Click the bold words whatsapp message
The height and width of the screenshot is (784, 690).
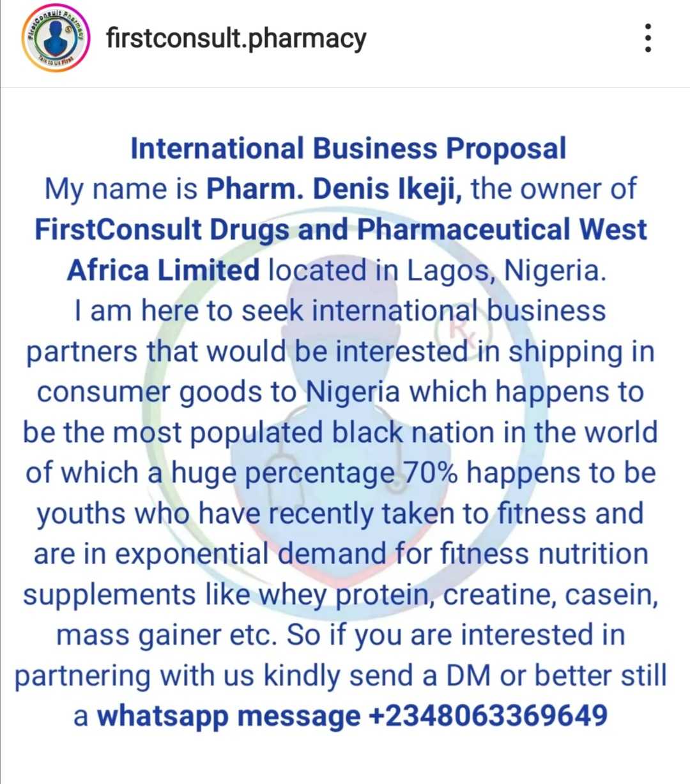(x=228, y=715)
